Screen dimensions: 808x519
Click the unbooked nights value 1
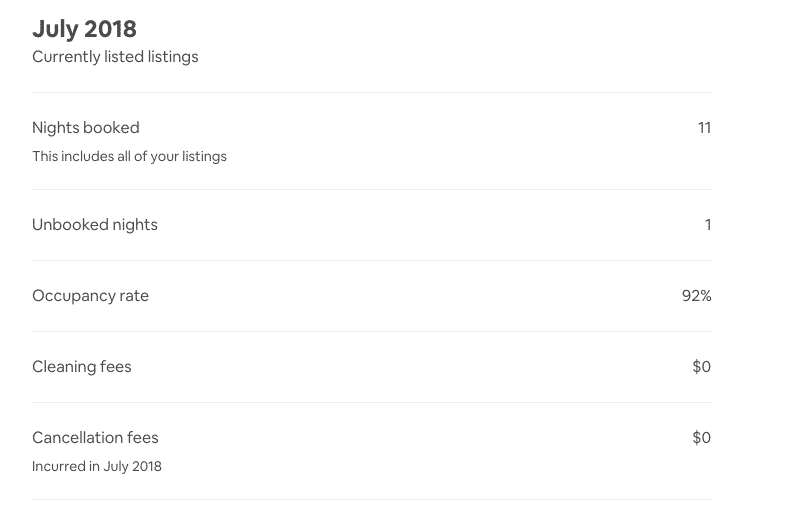[709, 225]
